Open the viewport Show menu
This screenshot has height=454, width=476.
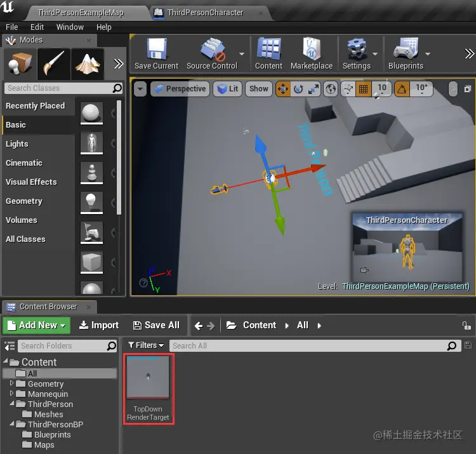259,89
